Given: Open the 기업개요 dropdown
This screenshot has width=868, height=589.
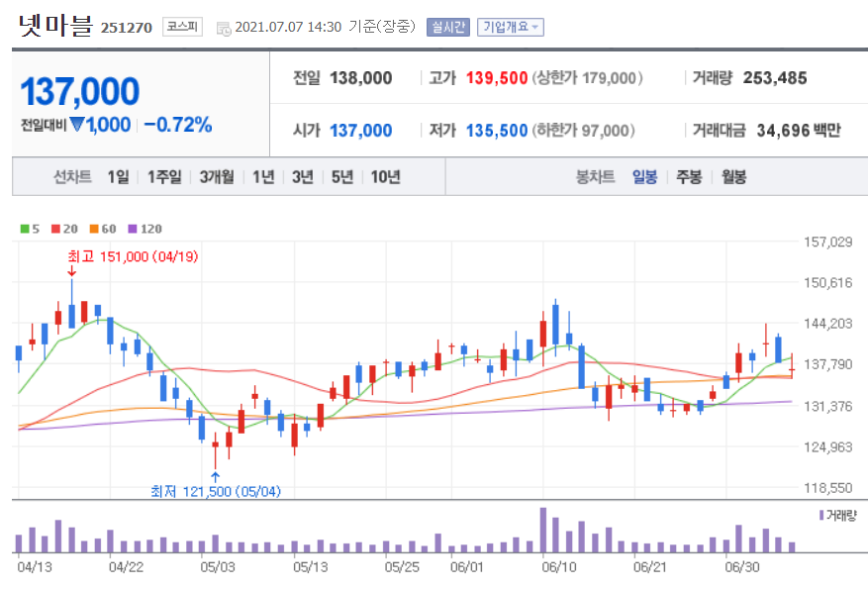Looking at the screenshot, I should (511, 27).
